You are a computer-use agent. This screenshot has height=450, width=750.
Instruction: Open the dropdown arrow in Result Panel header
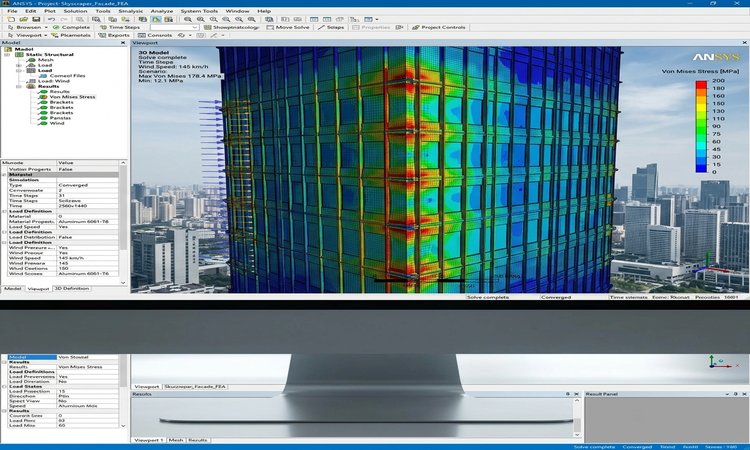pos(727,394)
